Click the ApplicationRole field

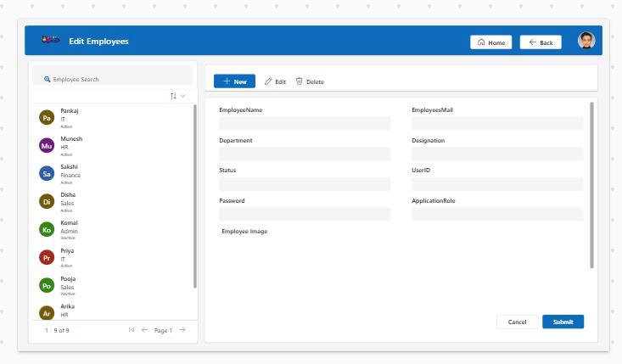[x=497, y=214]
